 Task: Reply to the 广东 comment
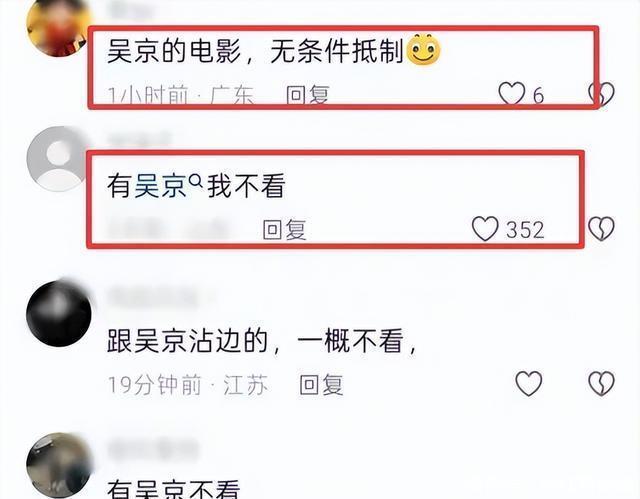point(307,95)
